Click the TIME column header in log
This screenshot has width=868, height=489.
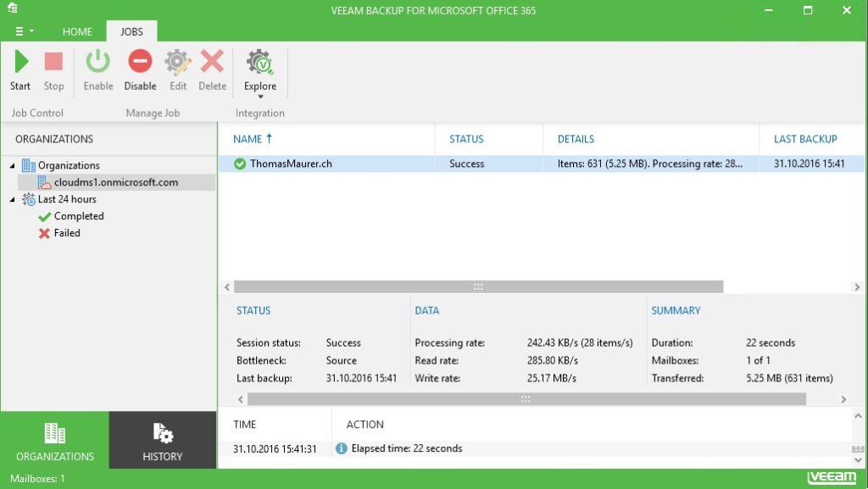pos(244,425)
